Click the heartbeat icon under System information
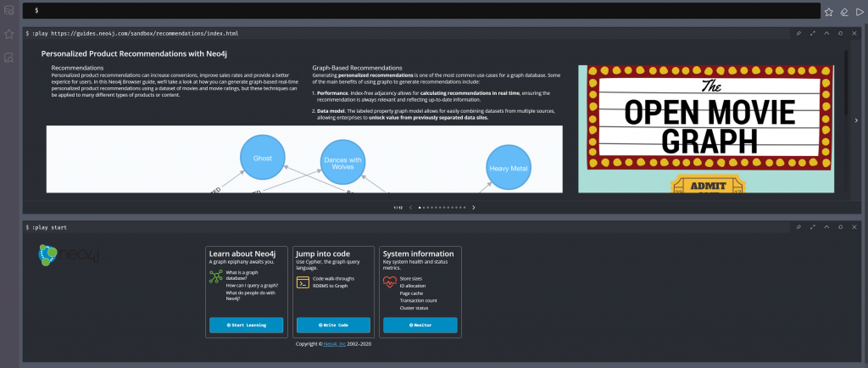Viewport: 868px width, 368px height. click(x=390, y=282)
